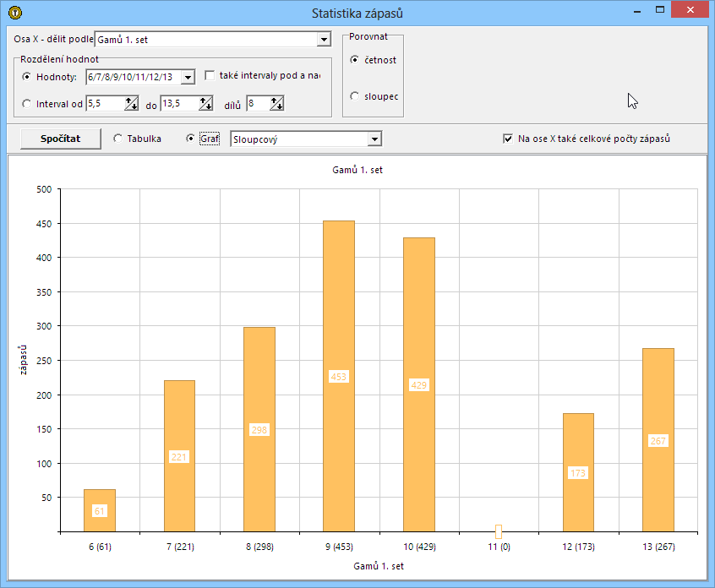The width and height of the screenshot is (715, 588).
Task: Open the 'Osa X - dělit podle' dropdown
Action: (x=323, y=40)
